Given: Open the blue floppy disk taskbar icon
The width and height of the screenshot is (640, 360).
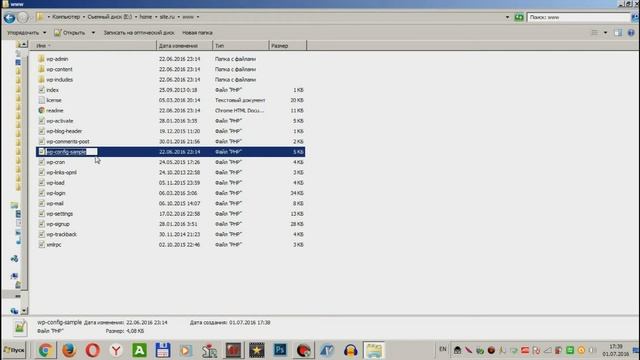Looking at the screenshot, I should point(163,350).
